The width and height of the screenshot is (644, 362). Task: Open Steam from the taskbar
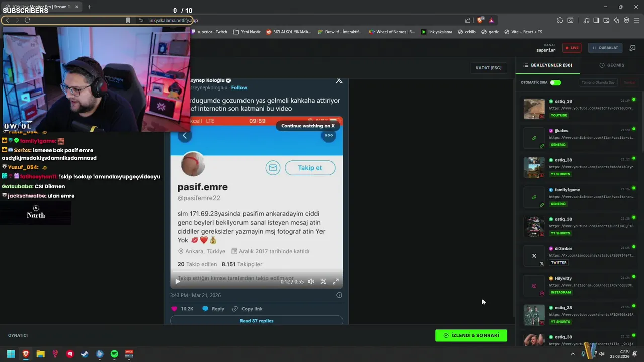click(x=85, y=354)
